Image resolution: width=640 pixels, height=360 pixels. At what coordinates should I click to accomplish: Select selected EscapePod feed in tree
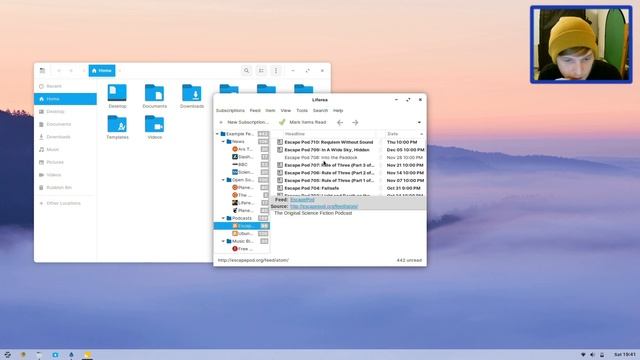point(242,226)
